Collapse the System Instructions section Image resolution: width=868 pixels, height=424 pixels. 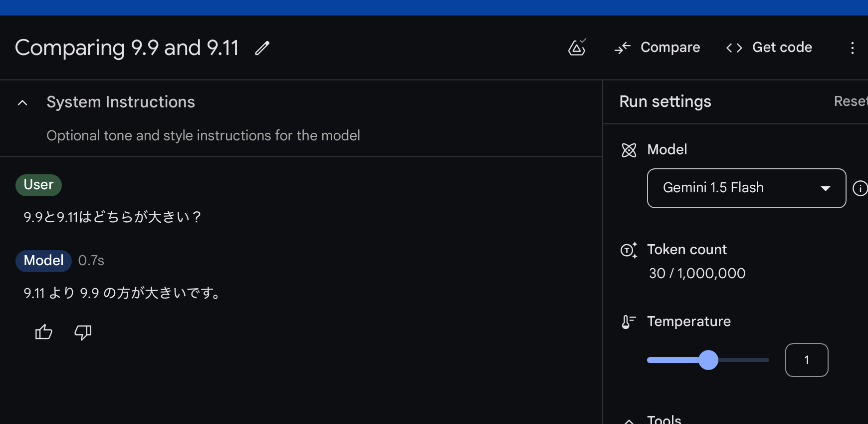[x=22, y=103]
